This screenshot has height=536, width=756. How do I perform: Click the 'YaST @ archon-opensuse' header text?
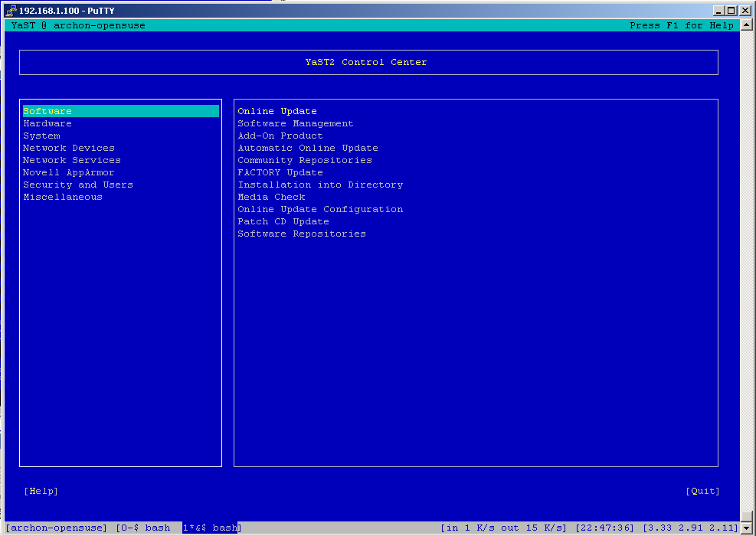coord(78,25)
